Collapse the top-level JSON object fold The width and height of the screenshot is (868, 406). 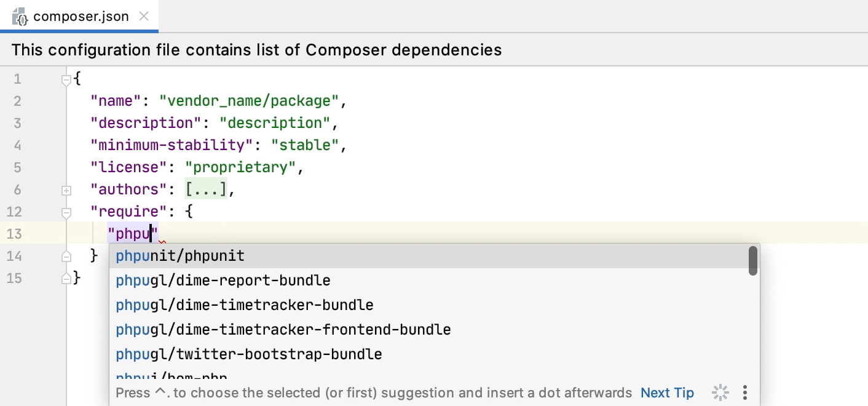(66, 79)
